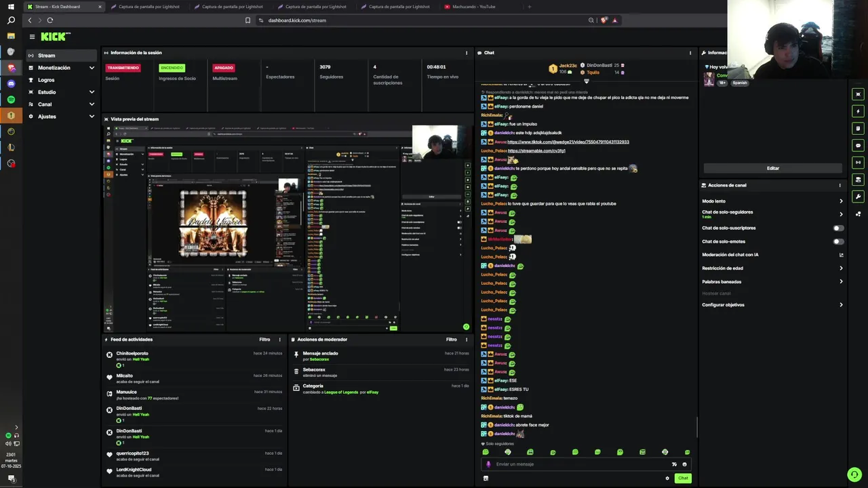The width and height of the screenshot is (868, 488).
Task: Switch to first Captura de pantalla Lightshot tab
Action: (x=149, y=7)
